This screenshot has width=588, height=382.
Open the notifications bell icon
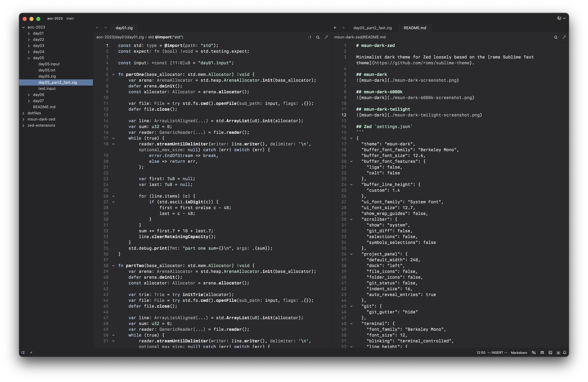pyautogui.click(x=565, y=353)
